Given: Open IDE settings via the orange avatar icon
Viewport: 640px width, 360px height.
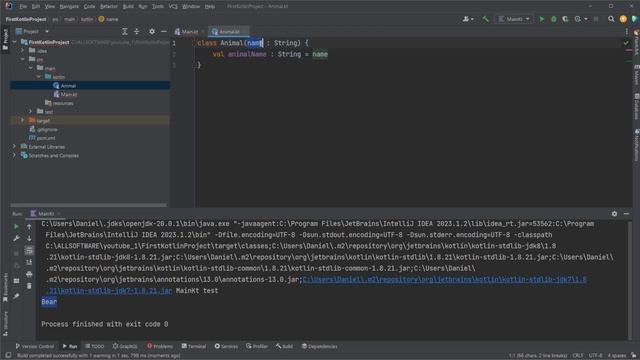Looking at the screenshot, I should [x=623, y=19].
